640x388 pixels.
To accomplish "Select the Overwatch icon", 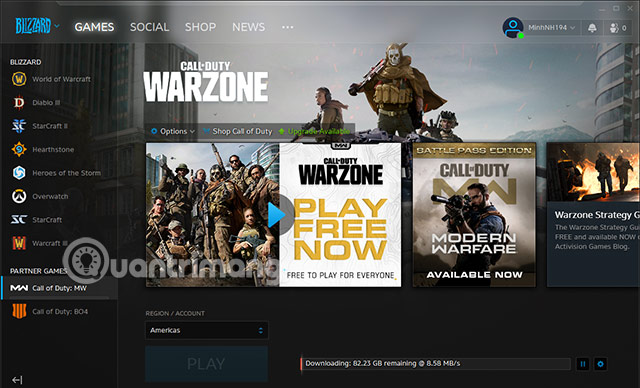I will pyautogui.click(x=19, y=196).
